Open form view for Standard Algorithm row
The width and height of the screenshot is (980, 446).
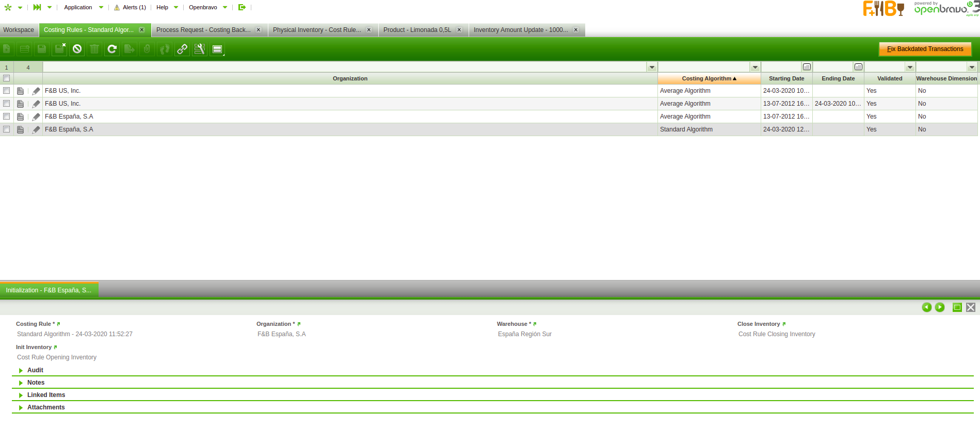pyautogui.click(x=21, y=129)
